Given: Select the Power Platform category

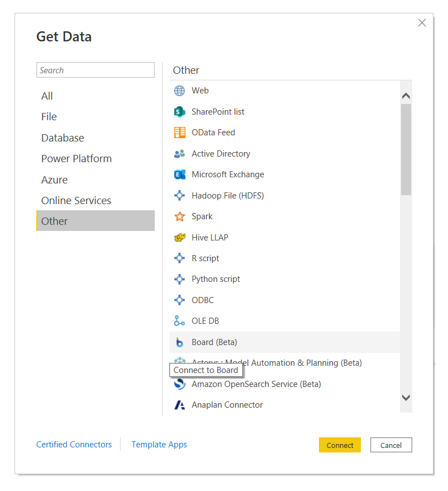Looking at the screenshot, I should pos(96,158).
